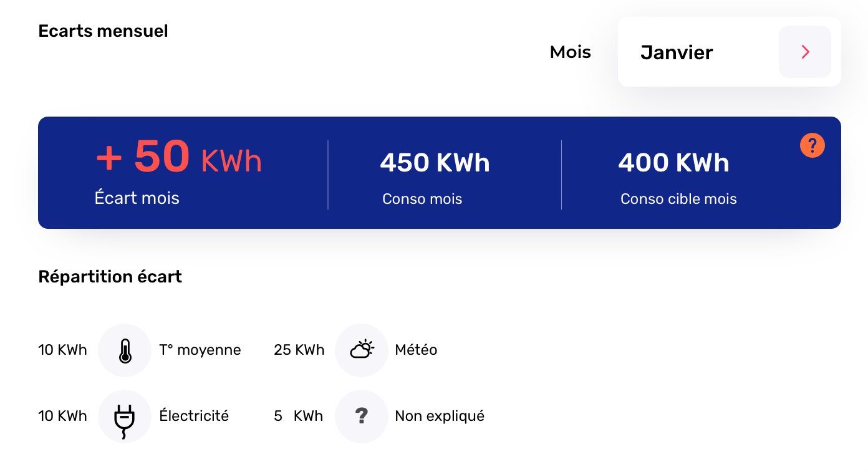The width and height of the screenshot is (868, 472).
Task: Click the T° moyenne label
Action: tap(200, 350)
